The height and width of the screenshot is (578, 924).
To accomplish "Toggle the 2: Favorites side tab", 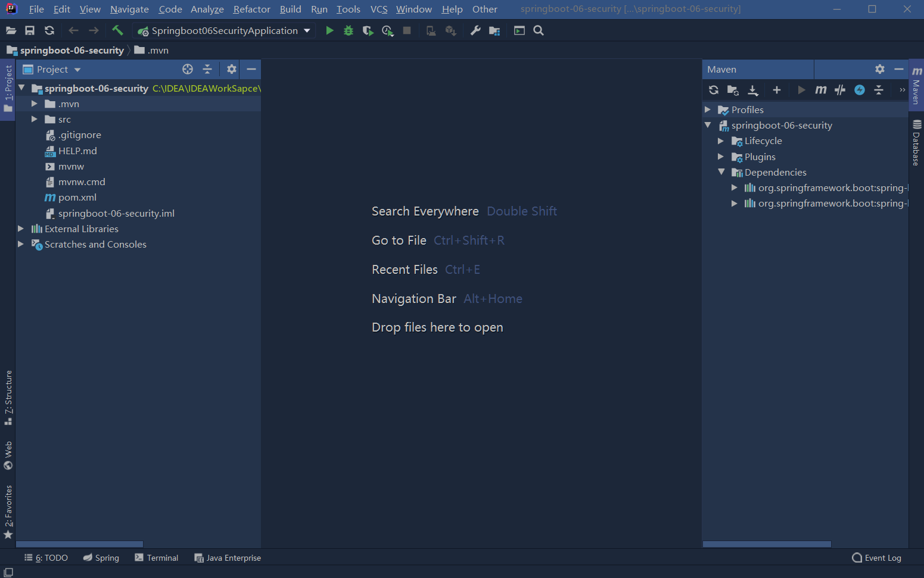I will pos(8,512).
